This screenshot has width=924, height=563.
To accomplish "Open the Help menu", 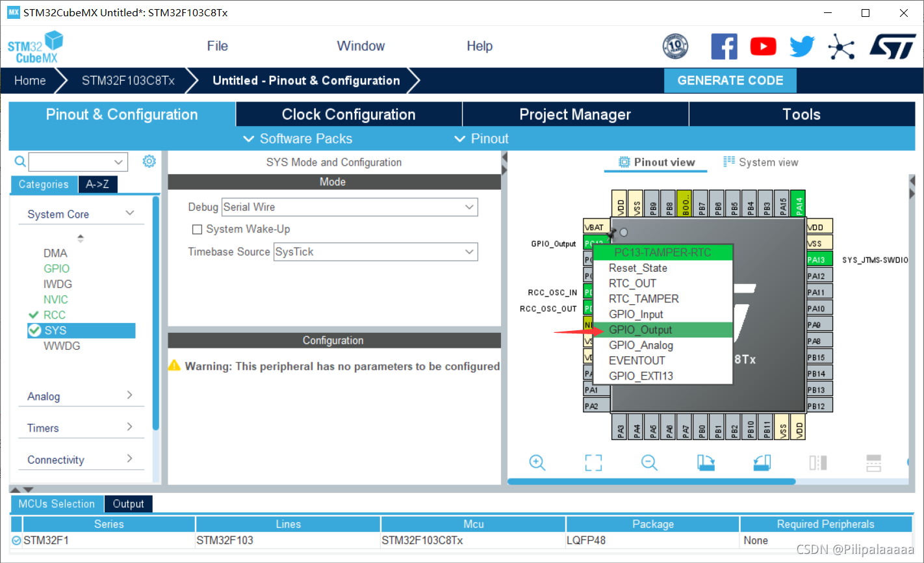I will (x=480, y=46).
